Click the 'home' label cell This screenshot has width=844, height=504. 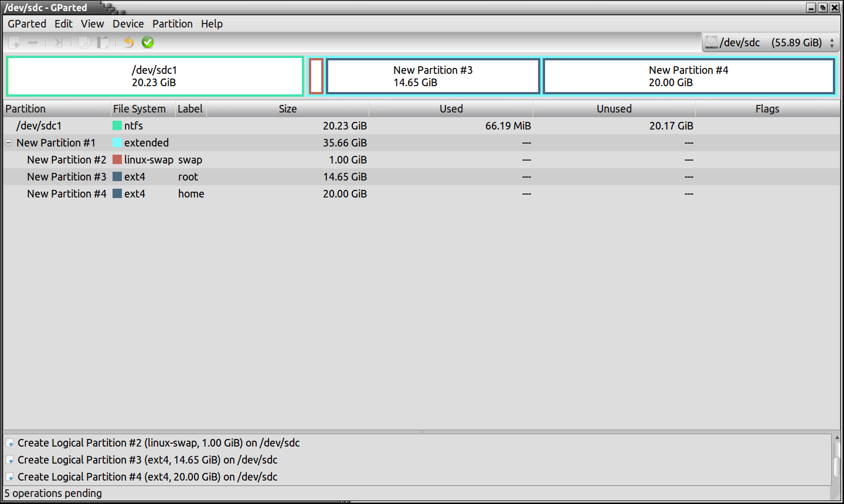pyautogui.click(x=191, y=194)
